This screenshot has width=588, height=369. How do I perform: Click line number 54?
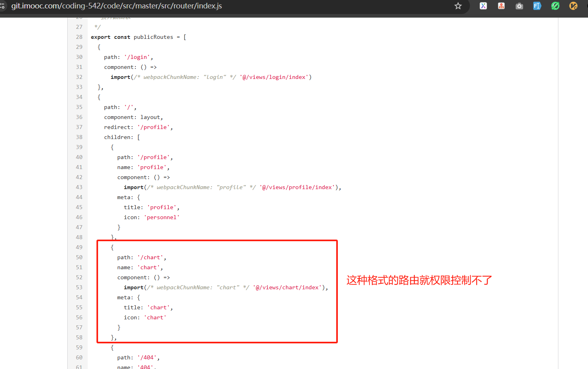79,297
